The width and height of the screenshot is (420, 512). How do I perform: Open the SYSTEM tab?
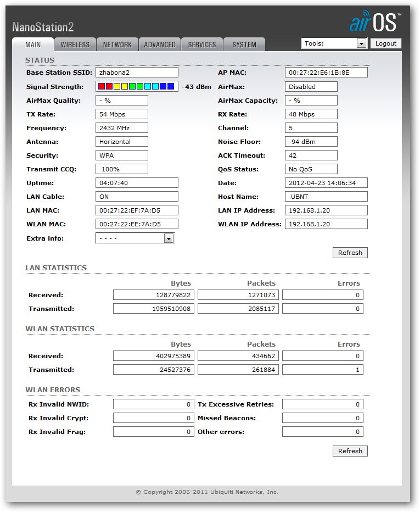point(244,44)
